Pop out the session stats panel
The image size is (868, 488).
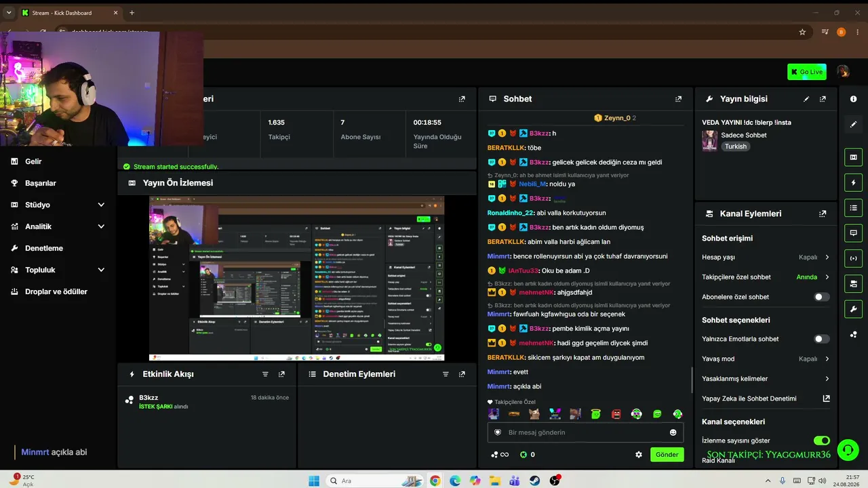pos(462,99)
